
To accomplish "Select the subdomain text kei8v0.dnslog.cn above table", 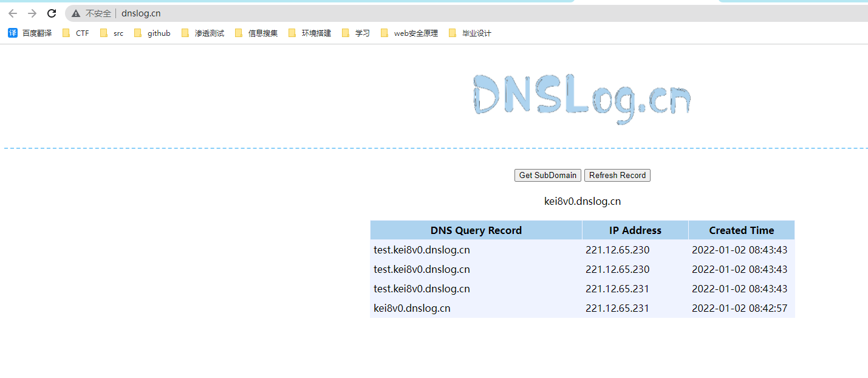I will (583, 201).
